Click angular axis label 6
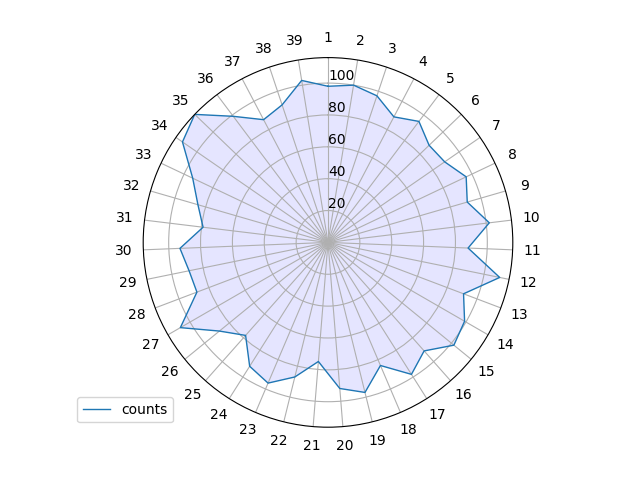This screenshot has width=640, height=480. pos(475,100)
